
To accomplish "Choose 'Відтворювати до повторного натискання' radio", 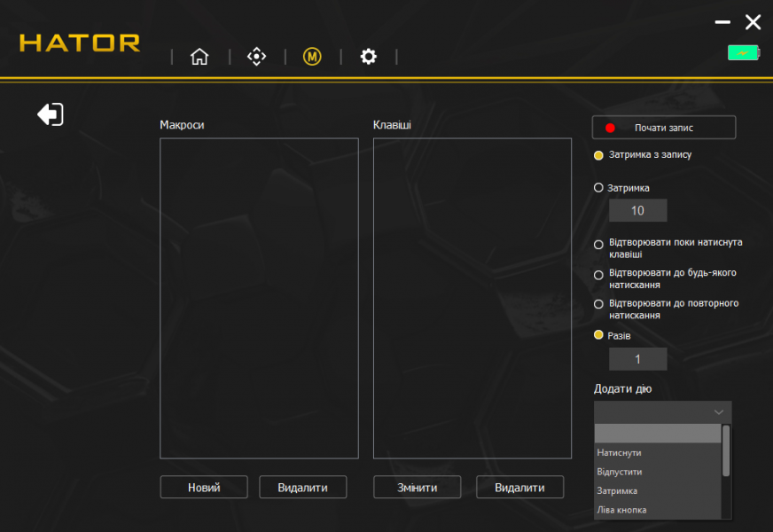I will [599, 304].
